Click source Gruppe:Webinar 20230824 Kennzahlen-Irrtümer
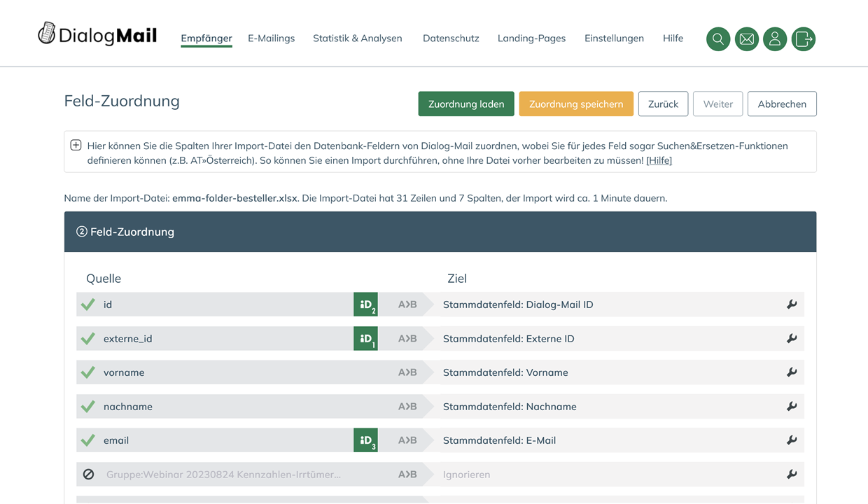Screen dimensions: 868x504 pos(223,475)
